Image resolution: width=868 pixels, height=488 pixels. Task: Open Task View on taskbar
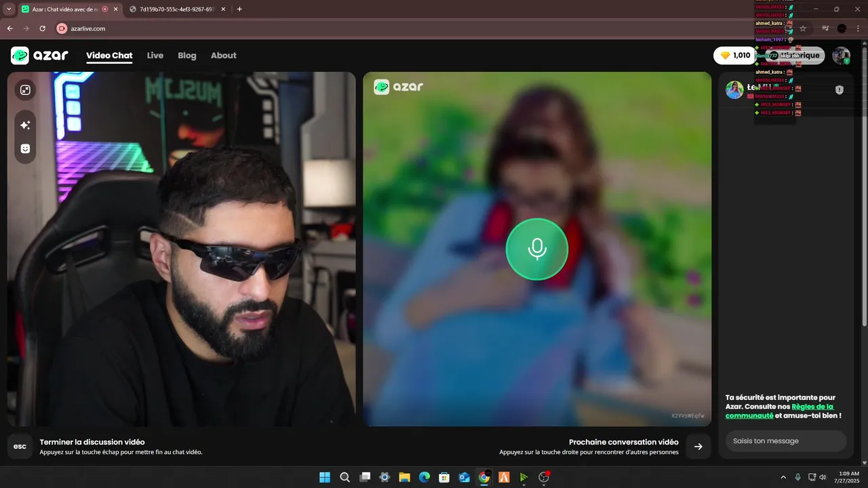click(x=365, y=477)
